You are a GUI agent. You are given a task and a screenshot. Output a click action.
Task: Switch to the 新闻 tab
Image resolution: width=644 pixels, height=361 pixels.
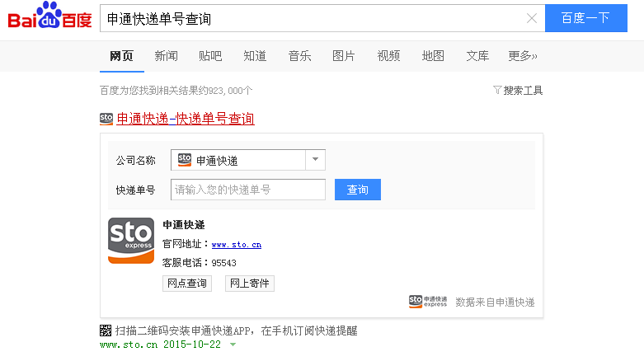pyautogui.click(x=166, y=56)
